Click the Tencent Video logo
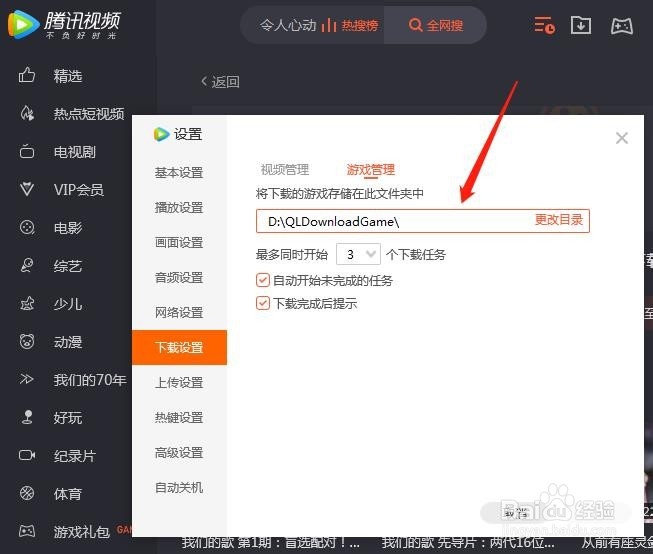The width and height of the screenshot is (653, 554). pyautogui.click(x=64, y=24)
